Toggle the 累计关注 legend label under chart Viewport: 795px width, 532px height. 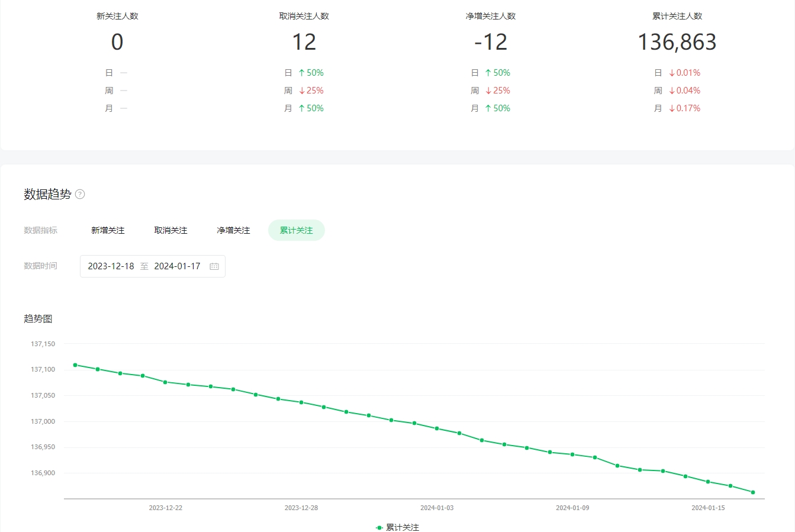(x=403, y=527)
